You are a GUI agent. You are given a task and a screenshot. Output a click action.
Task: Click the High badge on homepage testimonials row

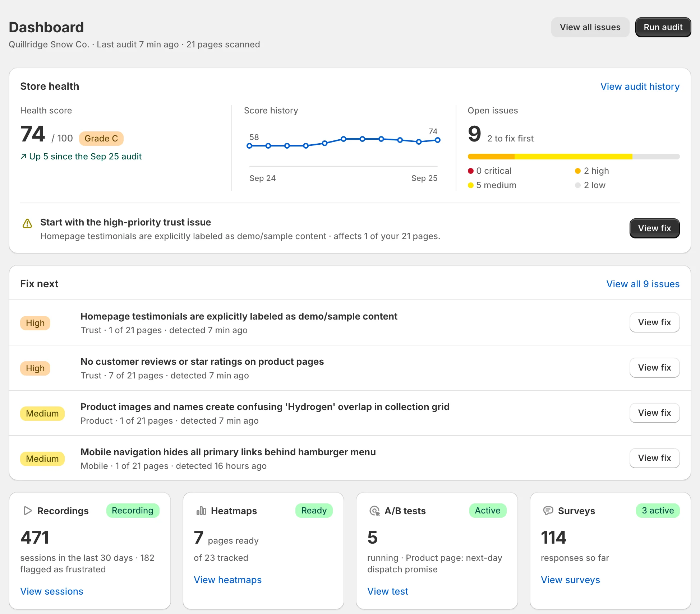[35, 323]
